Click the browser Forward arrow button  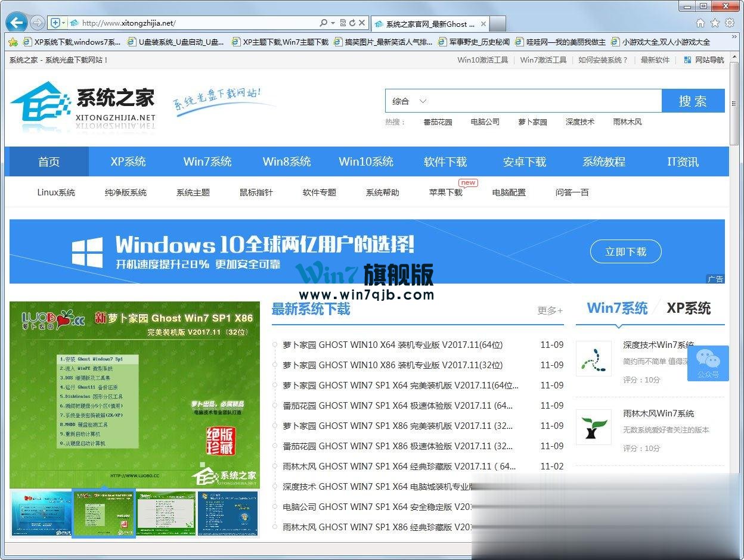38,23
